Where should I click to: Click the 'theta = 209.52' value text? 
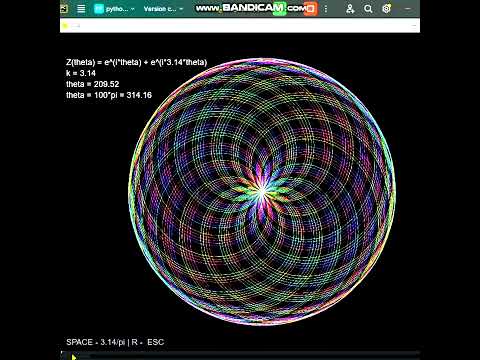pos(93,84)
